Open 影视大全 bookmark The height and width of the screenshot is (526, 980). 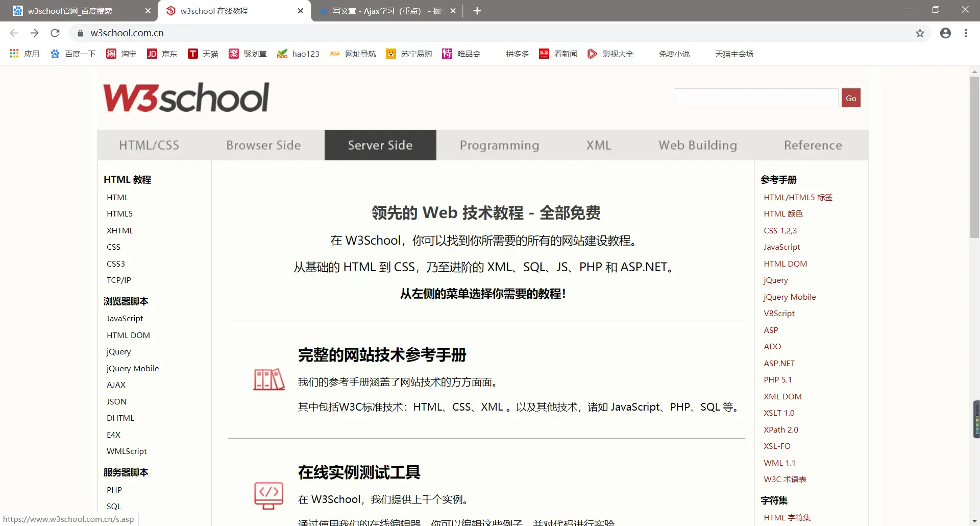click(610, 54)
